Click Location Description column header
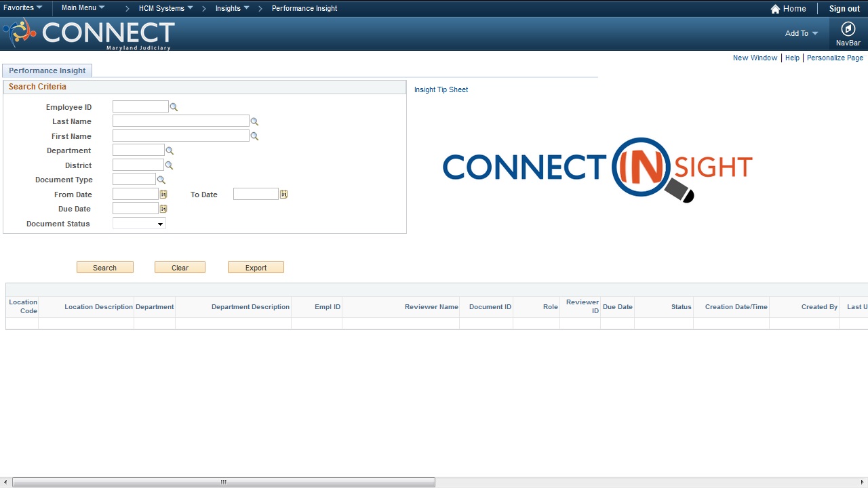Viewport: 868px width, 488px height. pyautogui.click(x=98, y=307)
